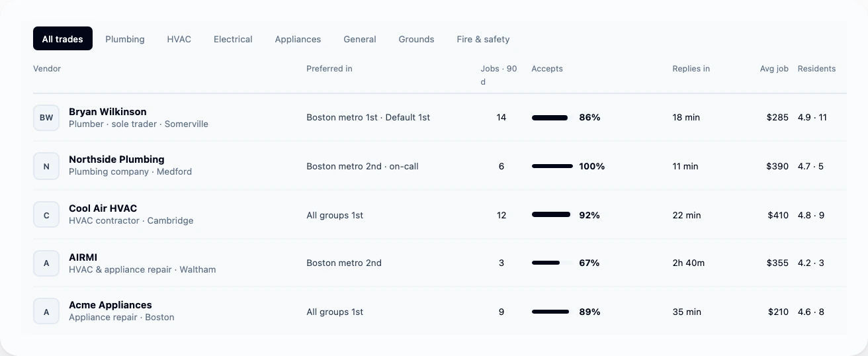Click the '4.2 · 3' resident rating
The image size is (868, 356).
tap(811, 263)
